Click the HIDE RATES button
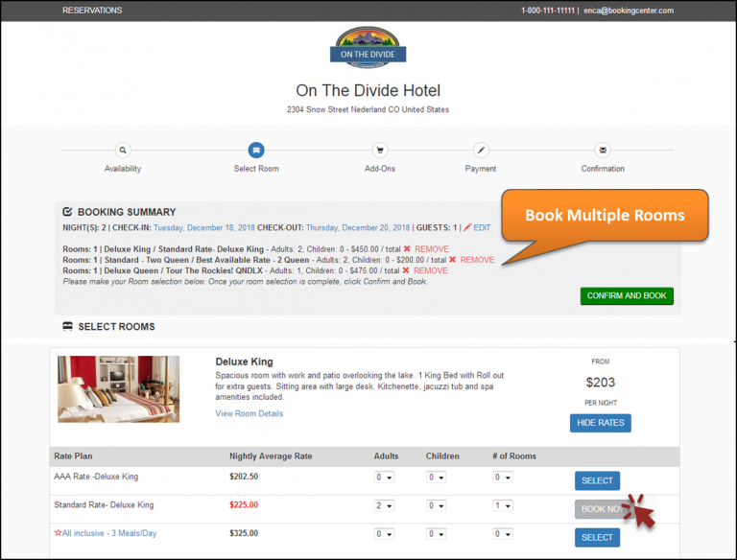 600,423
